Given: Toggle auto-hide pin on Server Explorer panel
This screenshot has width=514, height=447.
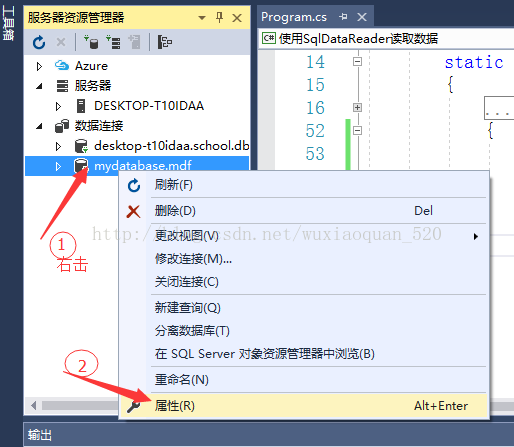Looking at the screenshot, I should coord(219,17).
